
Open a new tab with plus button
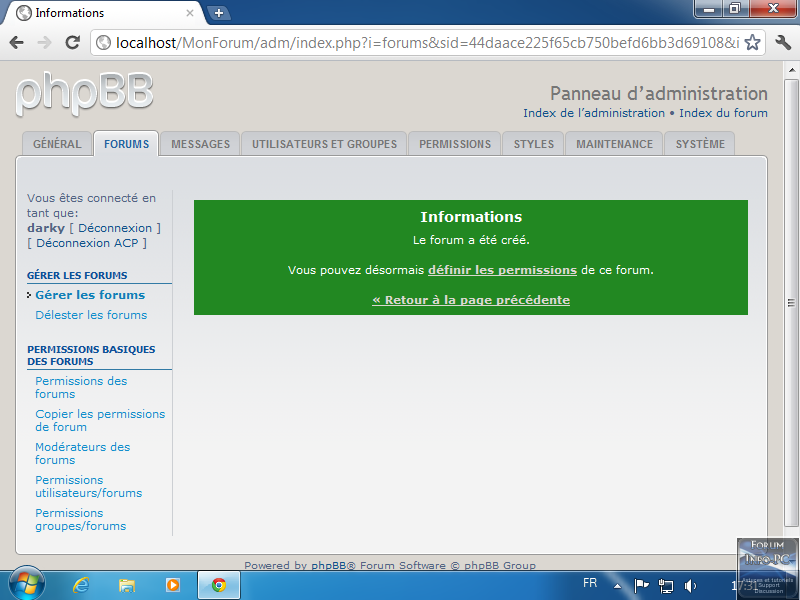[218, 13]
